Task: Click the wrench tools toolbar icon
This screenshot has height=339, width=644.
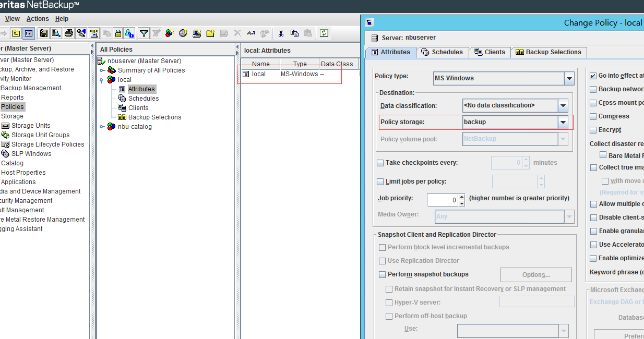Action: (x=81, y=33)
